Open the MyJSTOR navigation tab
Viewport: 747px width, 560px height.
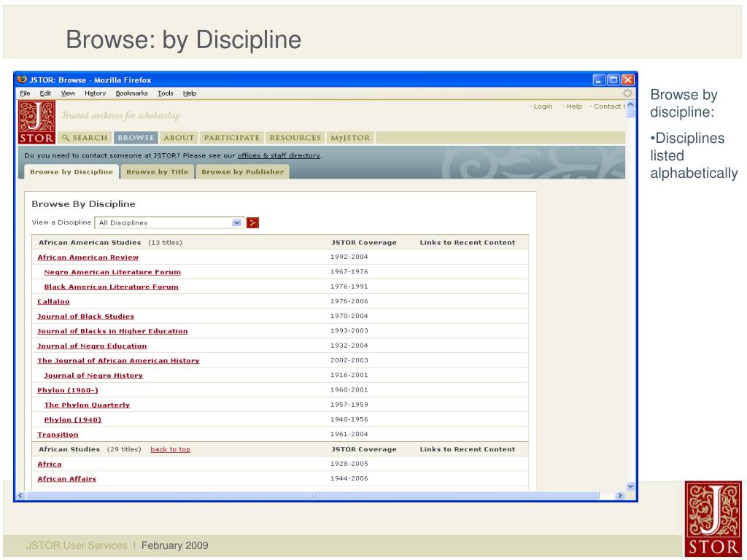350,138
